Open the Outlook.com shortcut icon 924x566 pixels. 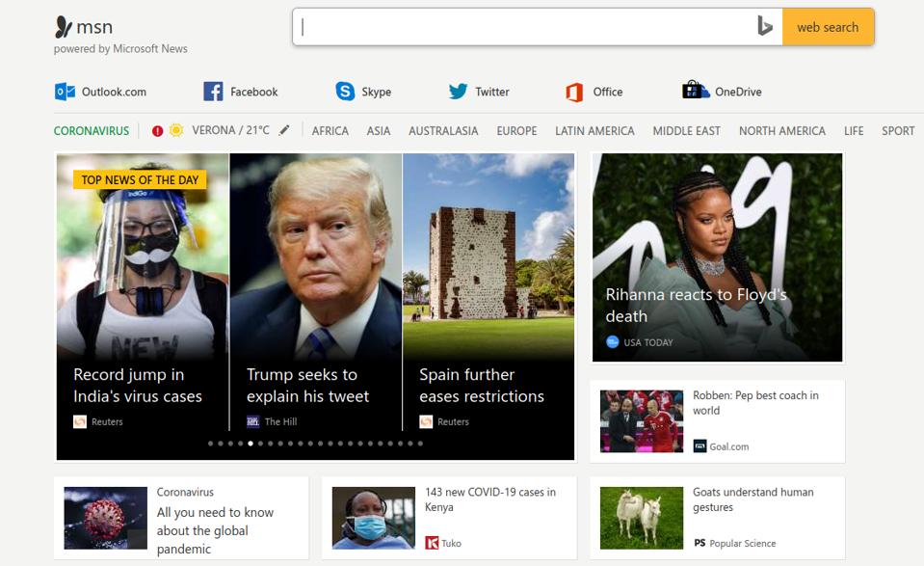[x=66, y=91]
